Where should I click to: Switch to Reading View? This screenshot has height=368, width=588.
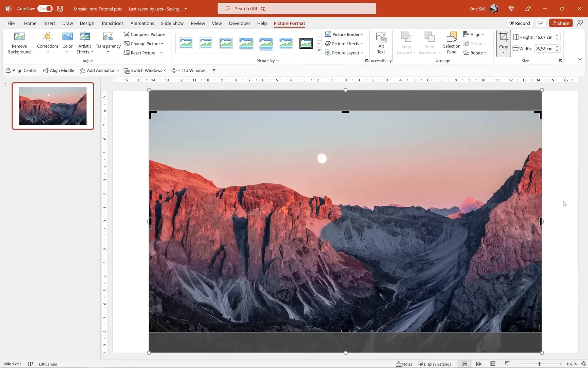[493, 364]
